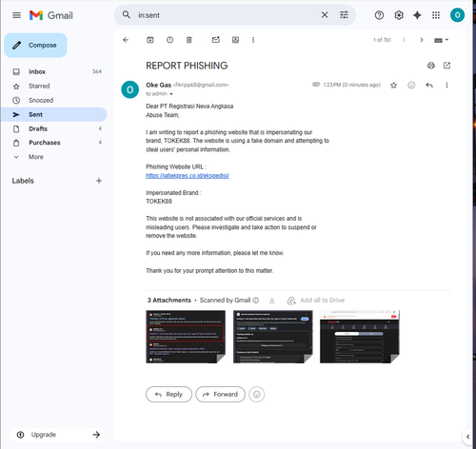476x449 pixels.
Task: Expand the 'to admin' recipient details
Action: 171,94
